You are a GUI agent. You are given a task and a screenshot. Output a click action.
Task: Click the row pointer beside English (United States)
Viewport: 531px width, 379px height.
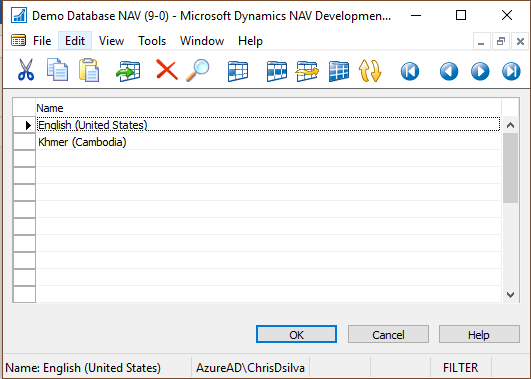tap(24, 125)
